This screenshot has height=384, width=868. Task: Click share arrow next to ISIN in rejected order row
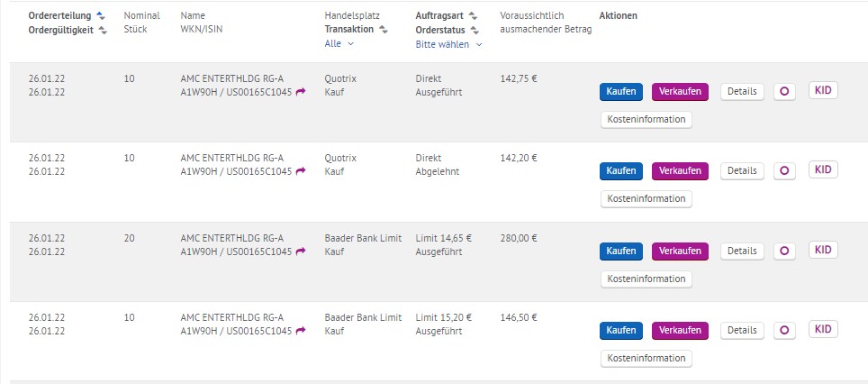[x=301, y=171]
